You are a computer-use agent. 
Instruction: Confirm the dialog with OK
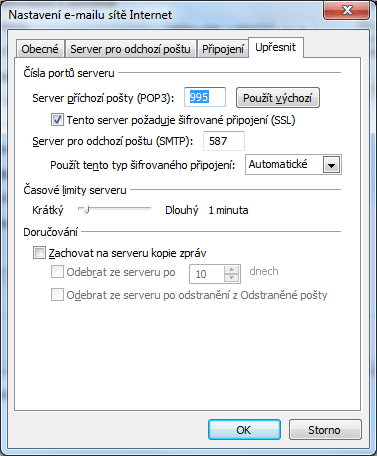click(x=244, y=430)
